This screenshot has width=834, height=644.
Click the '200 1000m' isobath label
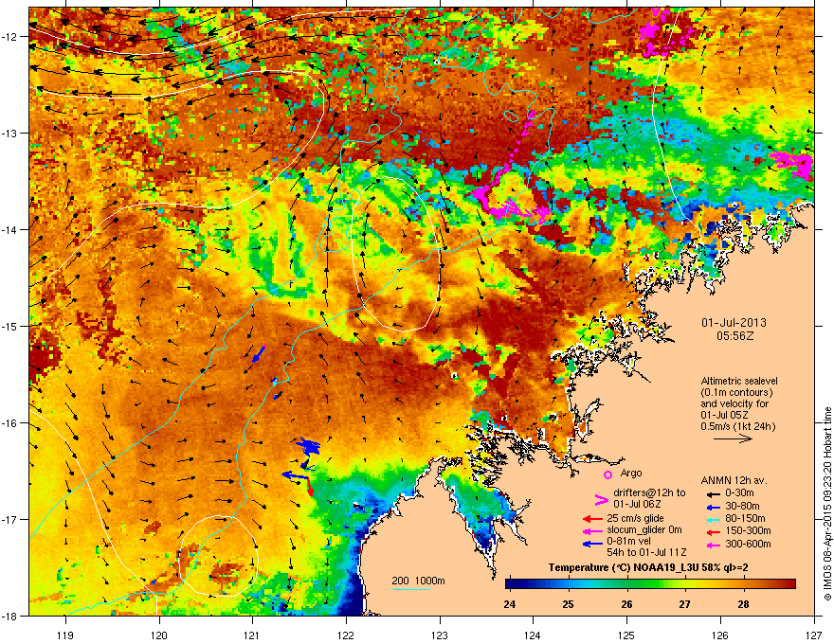click(x=418, y=581)
